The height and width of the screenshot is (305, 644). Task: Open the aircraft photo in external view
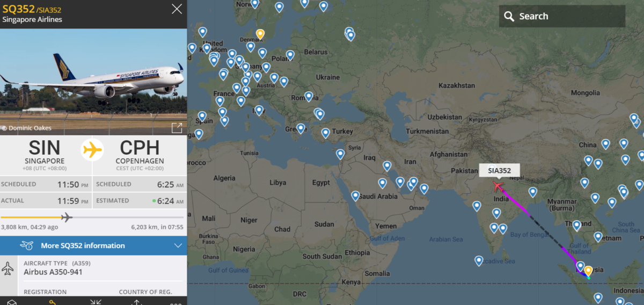pos(176,128)
